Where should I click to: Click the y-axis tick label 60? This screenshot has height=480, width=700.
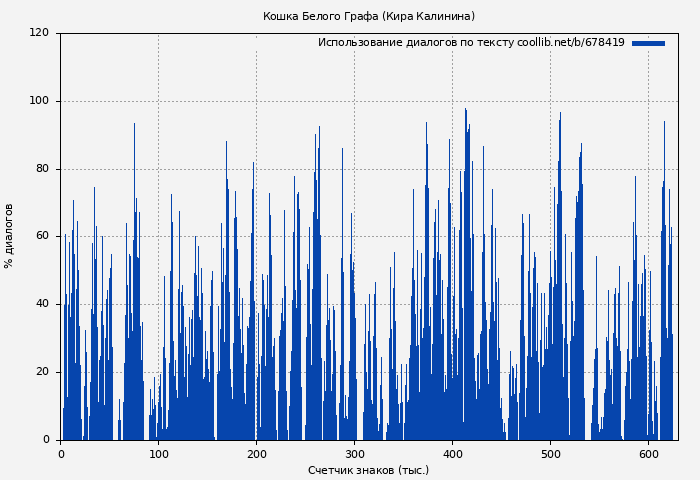42,236
